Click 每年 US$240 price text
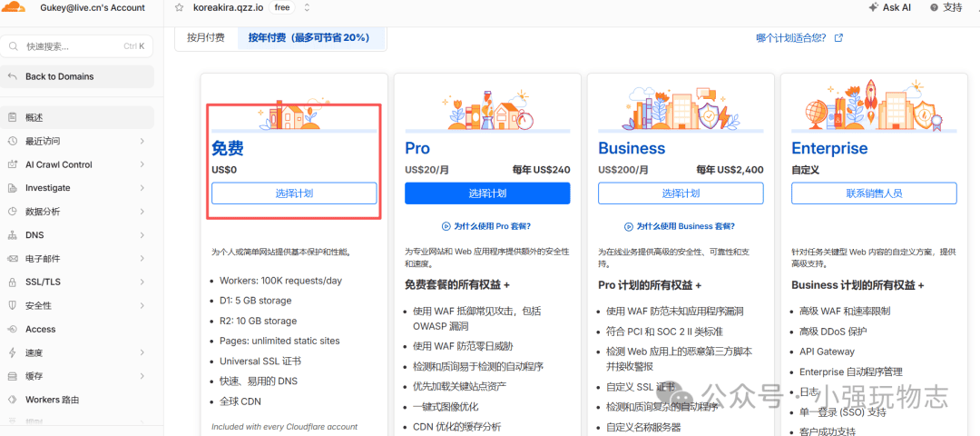The width and height of the screenshot is (980, 436). [x=541, y=170]
